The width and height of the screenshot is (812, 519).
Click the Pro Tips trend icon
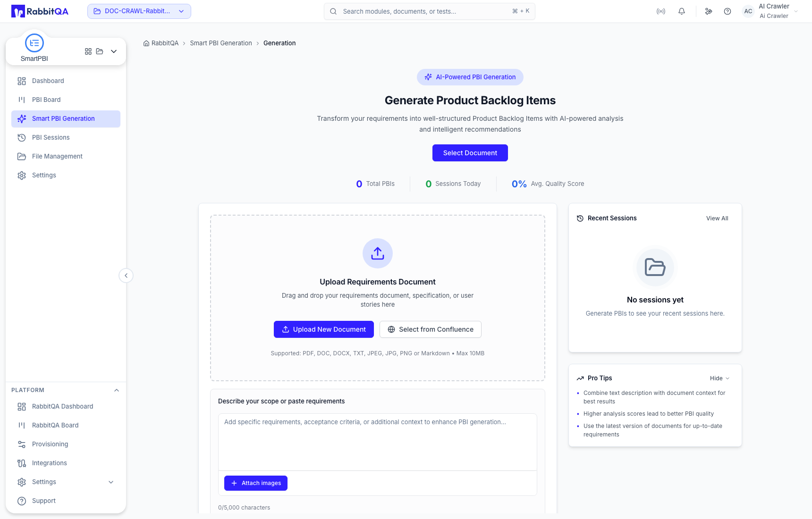coord(580,378)
